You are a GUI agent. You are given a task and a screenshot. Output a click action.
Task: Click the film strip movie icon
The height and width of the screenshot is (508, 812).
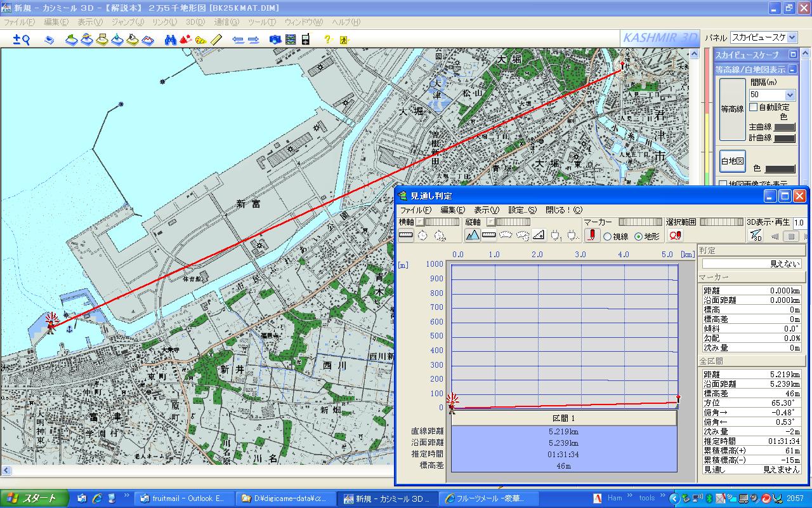[x=291, y=39]
